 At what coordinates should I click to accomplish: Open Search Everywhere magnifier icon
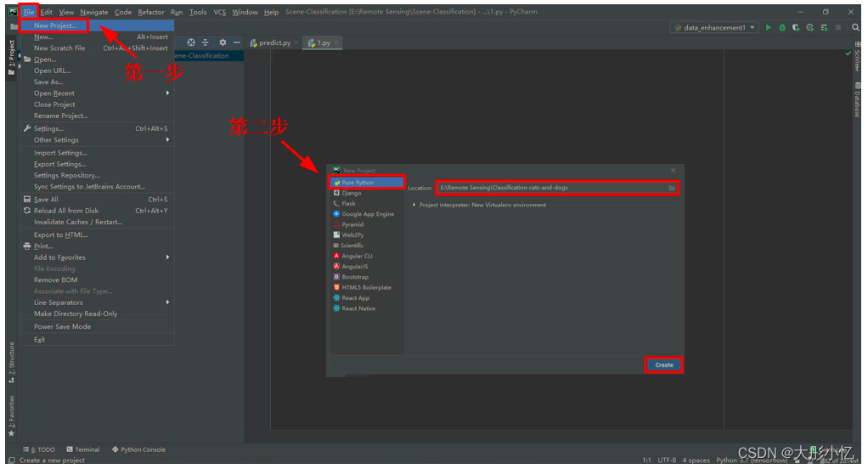[x=855, y=27]
